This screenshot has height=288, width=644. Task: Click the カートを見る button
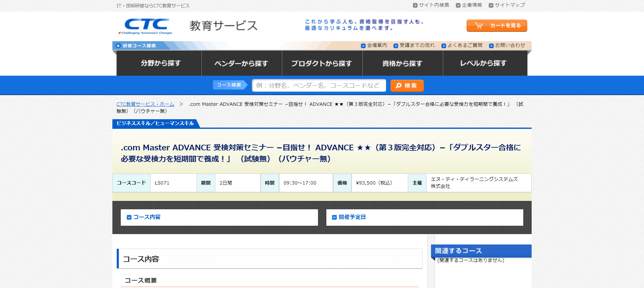pos(497,25)
